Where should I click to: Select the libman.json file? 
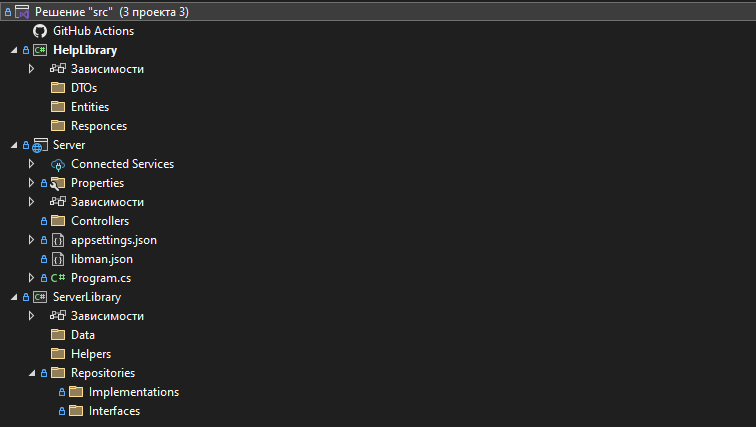[101, 259]
